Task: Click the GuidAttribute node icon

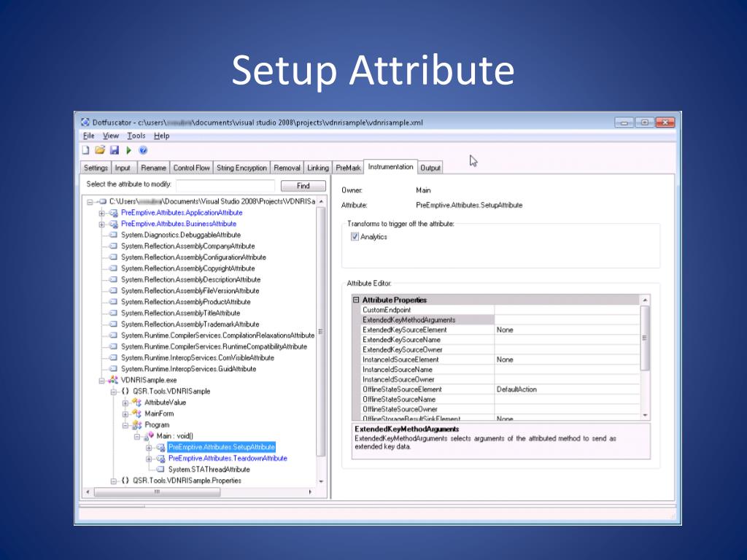Action: pyautogui.click(x=113, y=369)
